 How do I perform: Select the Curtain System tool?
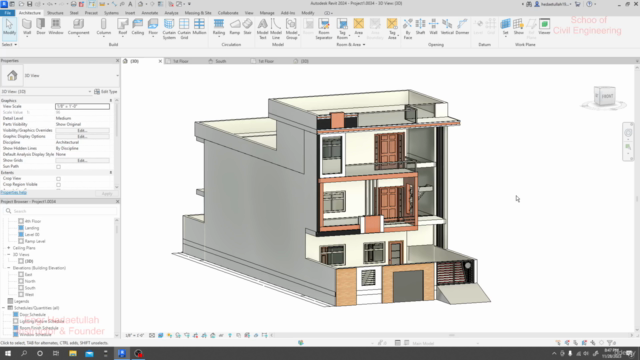tap(169, 29)
